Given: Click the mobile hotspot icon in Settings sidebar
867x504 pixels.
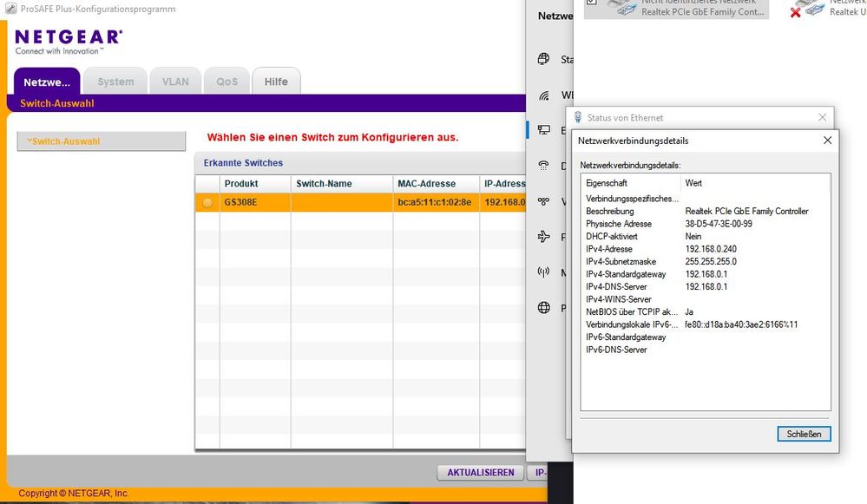Looking at the screenshot, I should tap(543, 272).
